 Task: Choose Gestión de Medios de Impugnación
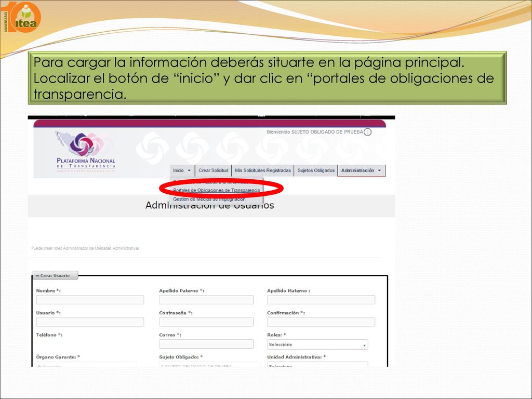click(x=209, y=199)
